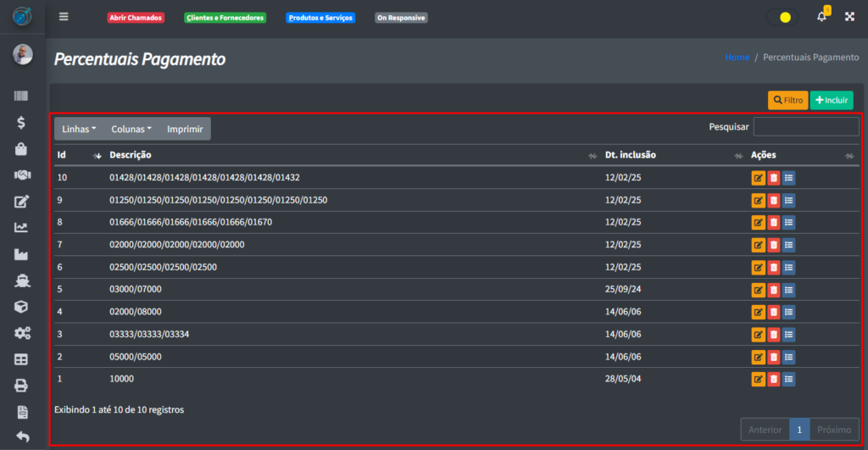The width and height of the screenshot is (868, 450).
Task: Open the Produtos e Serviços shortcut
Action: (x=320, y=18)
